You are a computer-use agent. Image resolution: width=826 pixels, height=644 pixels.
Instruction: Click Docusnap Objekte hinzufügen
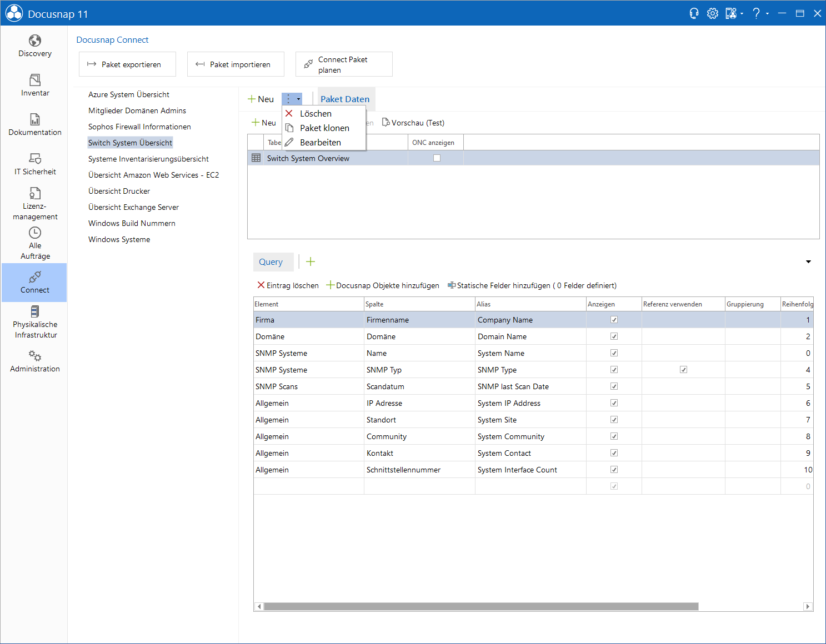click(383, 285)
